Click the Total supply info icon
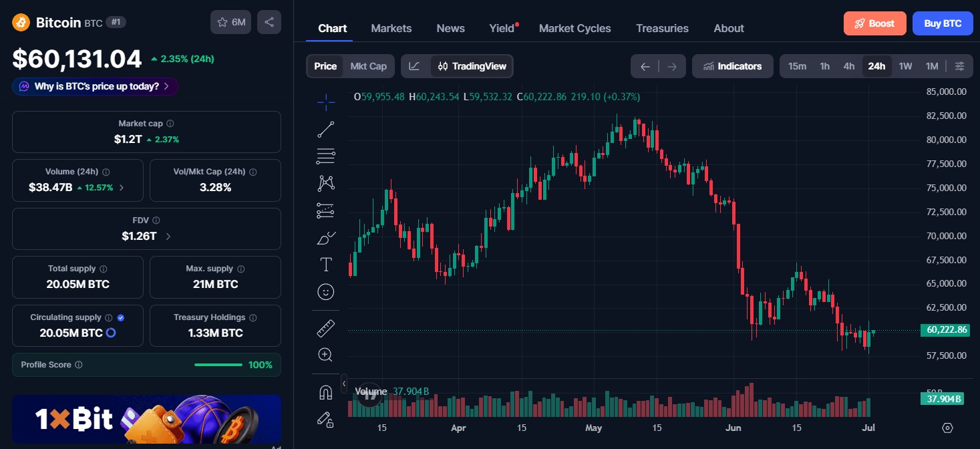The image size is (980, 449). (104, 269)
